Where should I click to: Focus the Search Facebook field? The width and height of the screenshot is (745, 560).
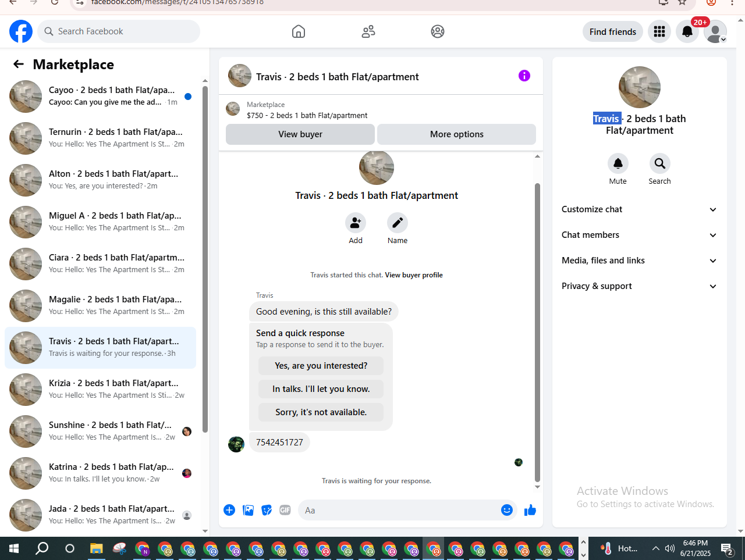[x=119, y=31]
